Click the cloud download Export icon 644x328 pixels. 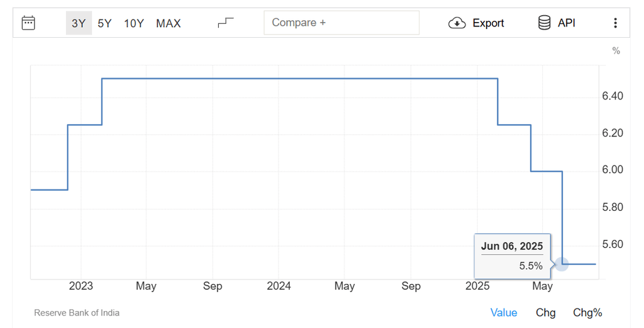click(457, 23)
